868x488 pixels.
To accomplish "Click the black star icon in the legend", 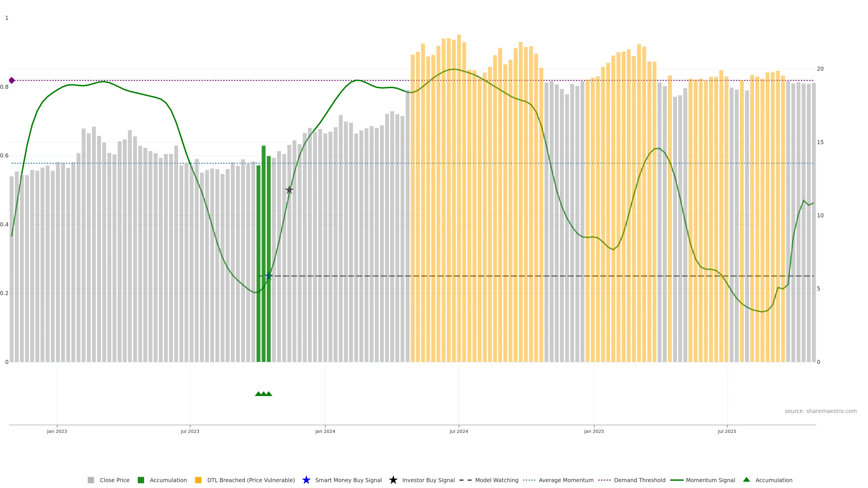I will pos(393,480).
